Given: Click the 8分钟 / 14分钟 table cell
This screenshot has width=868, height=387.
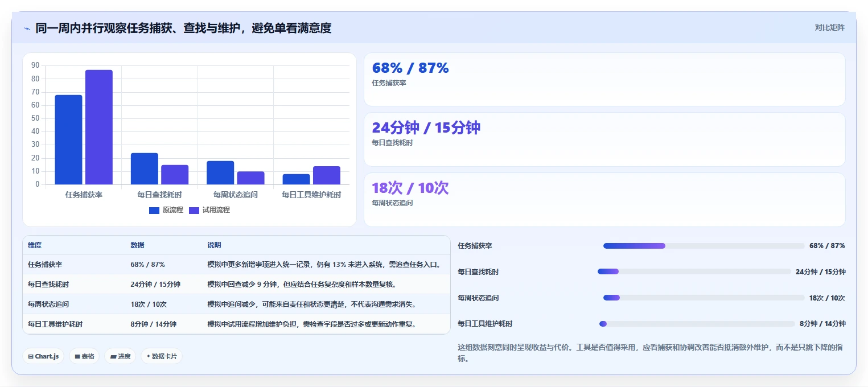Looking at the screenshot, I should [153, 324].
